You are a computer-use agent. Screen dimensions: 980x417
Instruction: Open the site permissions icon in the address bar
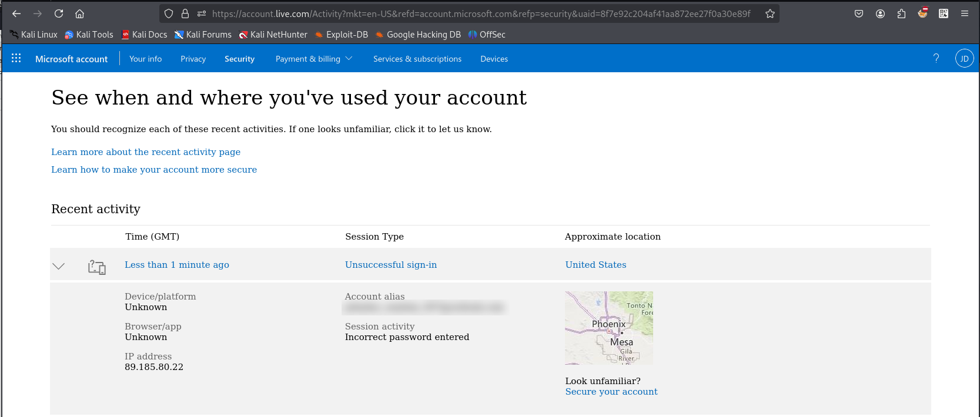pos(202,14)
